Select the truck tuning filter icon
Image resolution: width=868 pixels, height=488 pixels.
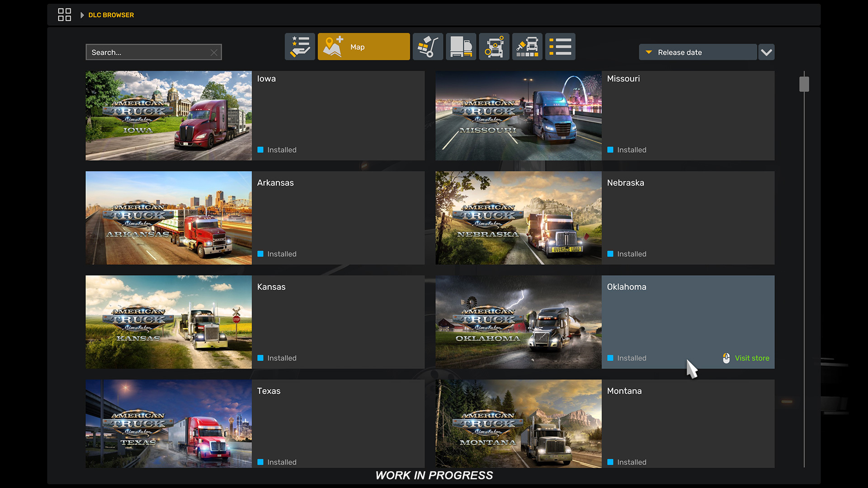(x=494, y=47)
